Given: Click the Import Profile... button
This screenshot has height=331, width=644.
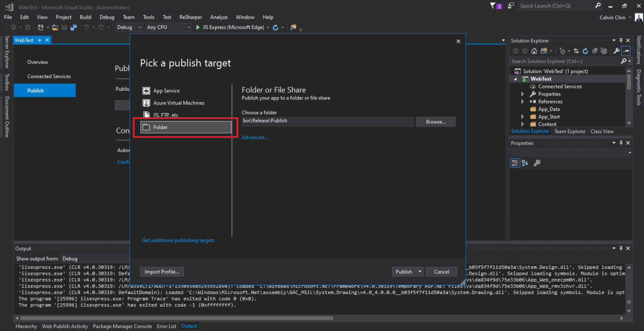Looking at the screenshot, I should [162, 272].
